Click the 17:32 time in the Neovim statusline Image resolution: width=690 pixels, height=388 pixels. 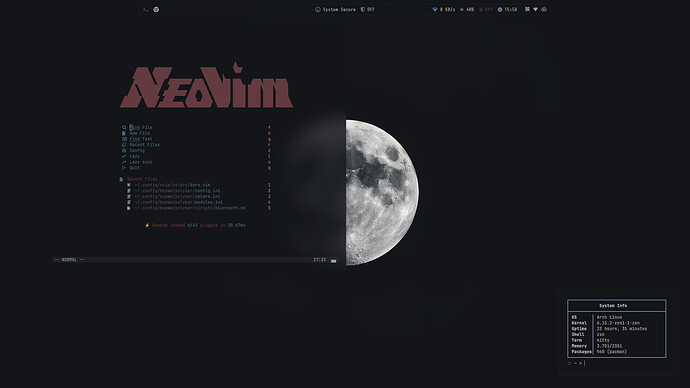[x=319, y=260]
